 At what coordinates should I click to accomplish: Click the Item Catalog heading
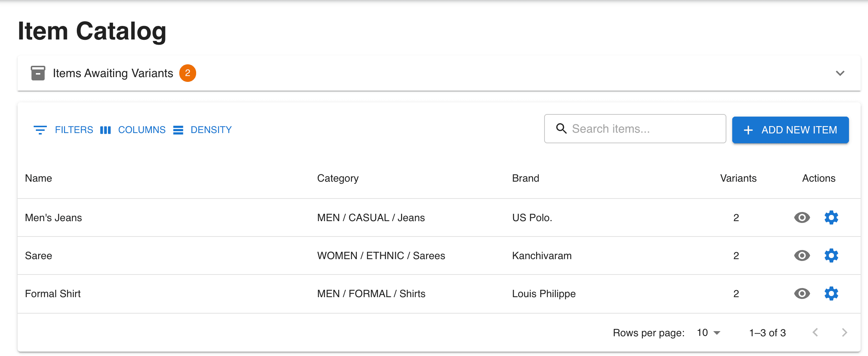click(92, 31)
